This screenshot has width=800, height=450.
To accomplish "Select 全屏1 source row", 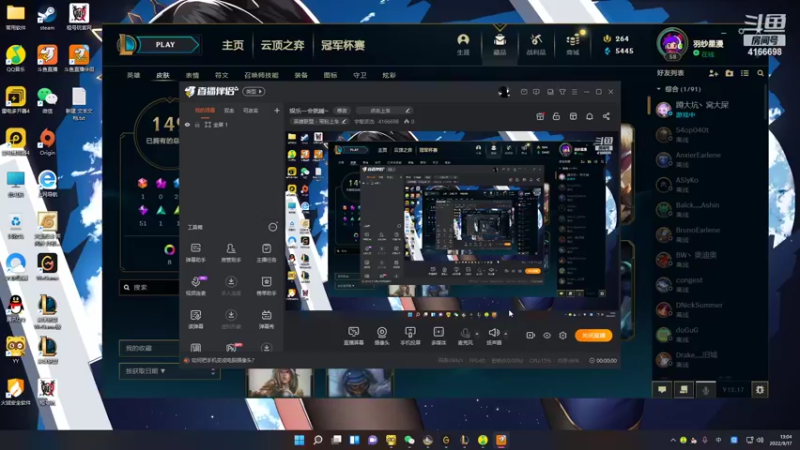I will point(232,124).
